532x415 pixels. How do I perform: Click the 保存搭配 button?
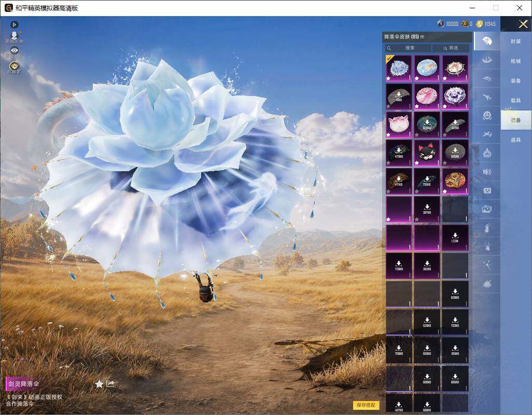point(366,405)
